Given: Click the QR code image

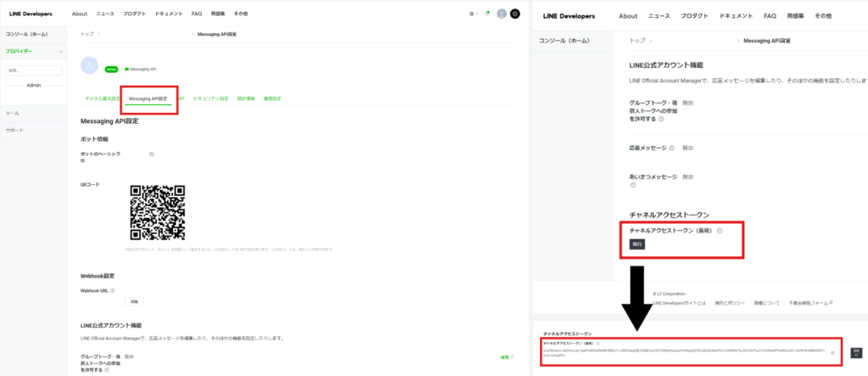Looking at the screenshot, I should (157, 212).
